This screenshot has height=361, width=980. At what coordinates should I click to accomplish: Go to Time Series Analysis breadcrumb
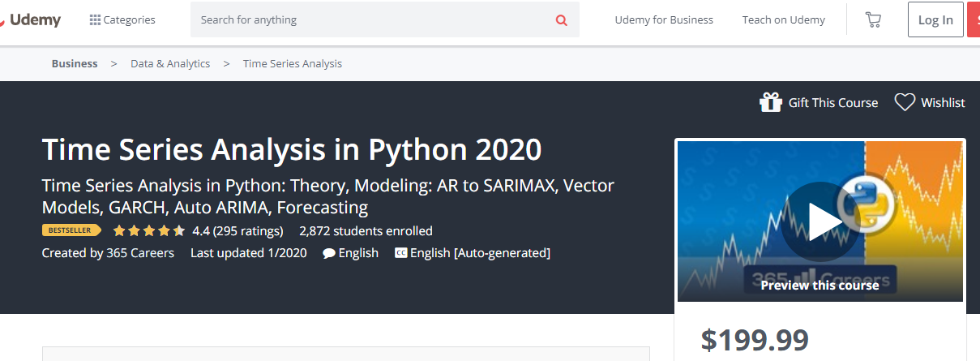pos(293,63)
